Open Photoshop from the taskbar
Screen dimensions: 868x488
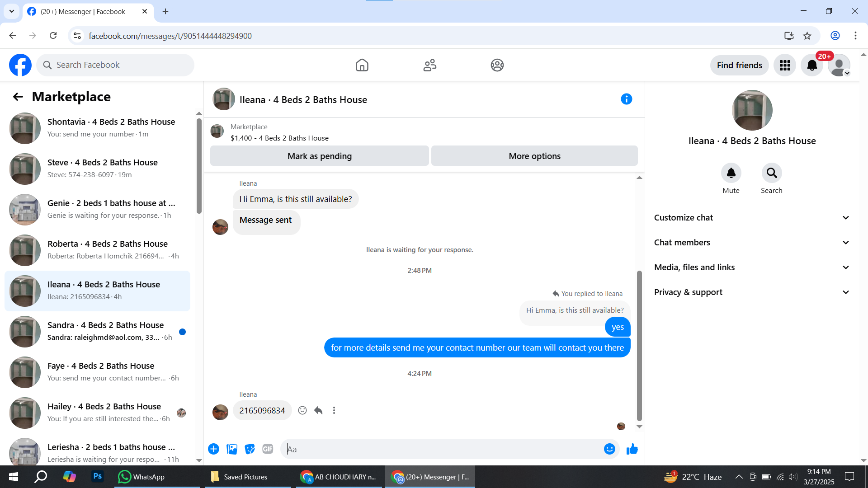click(x=97, y=476)
